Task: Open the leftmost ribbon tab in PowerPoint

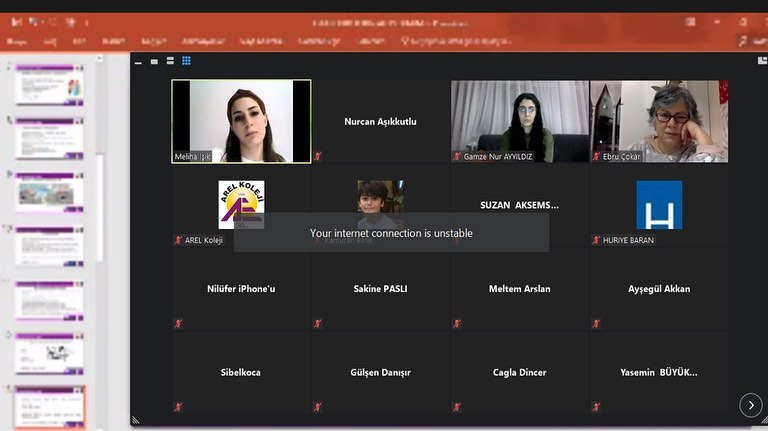Action: click(x=16, y=41)
